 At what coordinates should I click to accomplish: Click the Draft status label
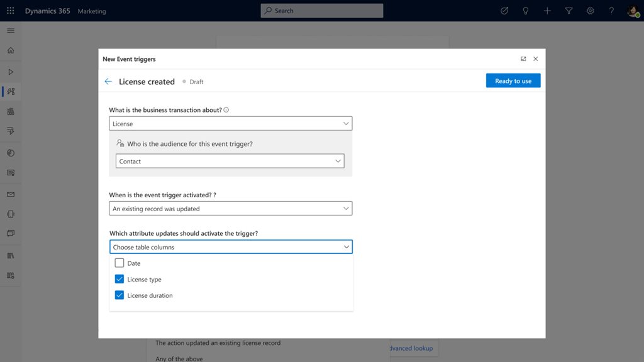(x=196, y=82)
